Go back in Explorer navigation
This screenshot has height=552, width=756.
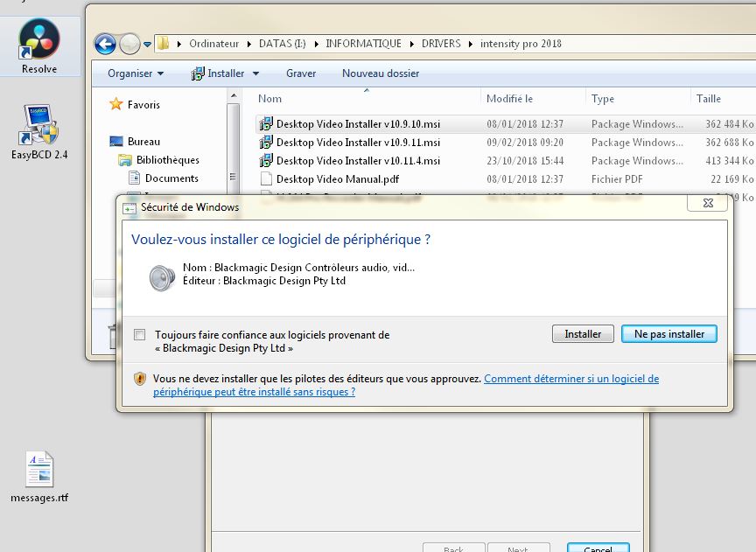point(105,45)
